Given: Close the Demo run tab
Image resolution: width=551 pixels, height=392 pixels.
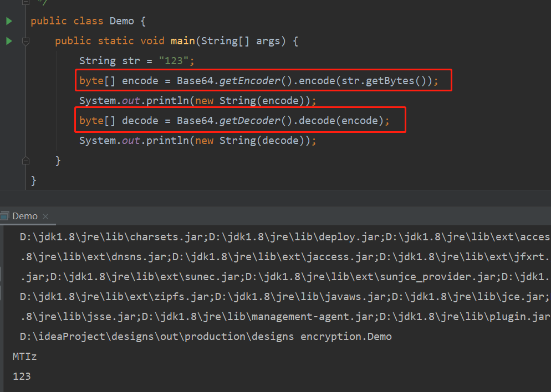Looking at the screenshot, I should [x=45, y=216].
